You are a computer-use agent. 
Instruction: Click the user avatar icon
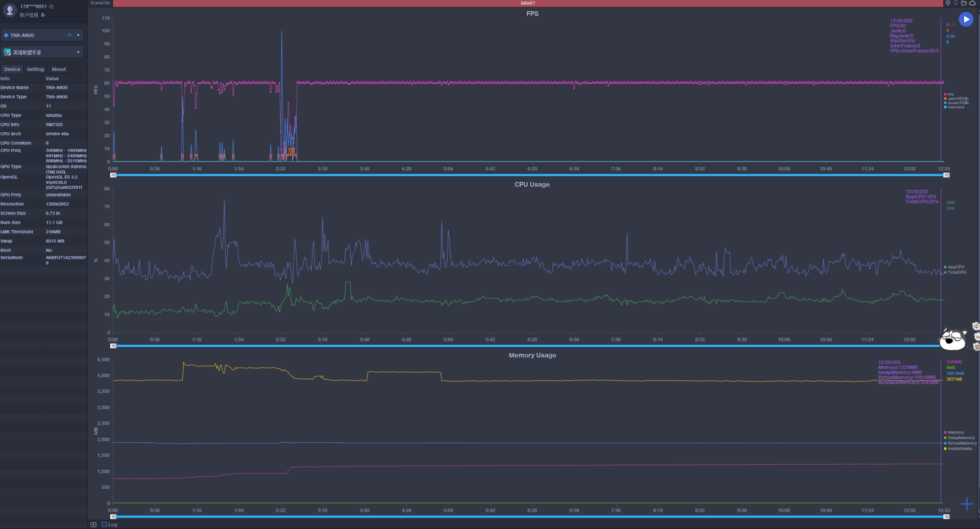10,10
